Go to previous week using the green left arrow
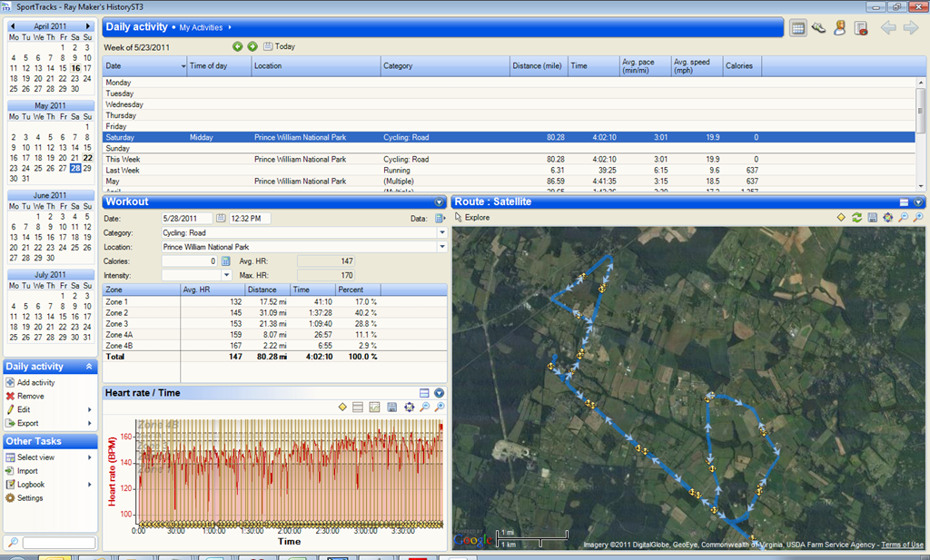The height and width of the screenshot is (560, 930). (238, 46)
